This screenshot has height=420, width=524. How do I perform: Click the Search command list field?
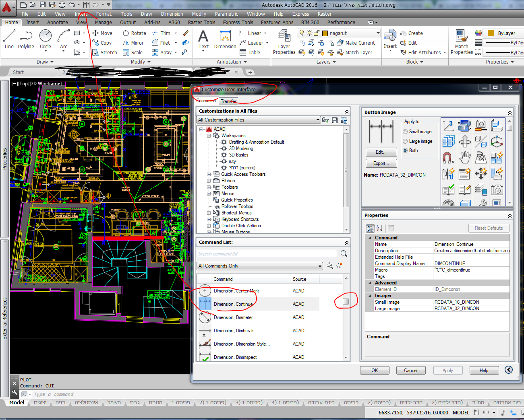point(267,254)
